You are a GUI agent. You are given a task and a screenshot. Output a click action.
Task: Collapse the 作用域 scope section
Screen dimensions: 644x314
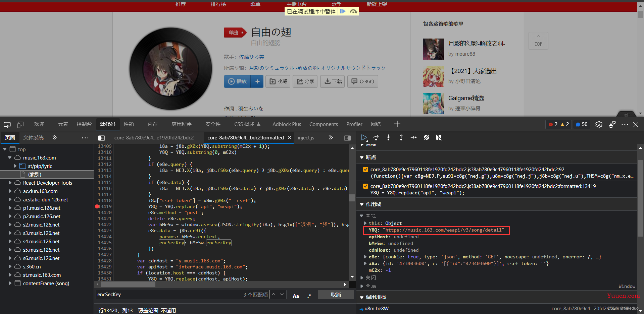click(x=362, y=204)
